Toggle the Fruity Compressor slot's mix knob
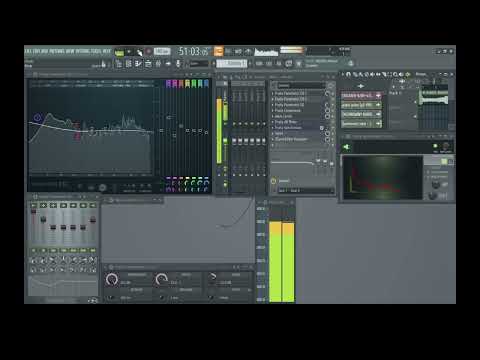This screenshot has width=480, height=360. pyautogui.click(x=328, y=110)
